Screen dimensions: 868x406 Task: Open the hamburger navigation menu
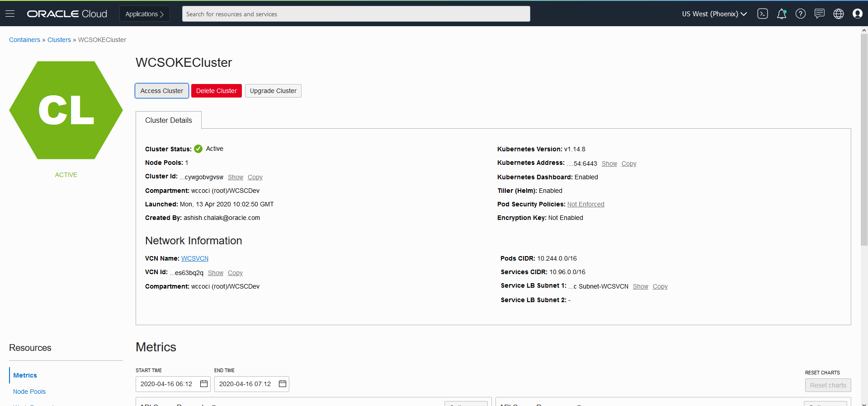(10, 14)
